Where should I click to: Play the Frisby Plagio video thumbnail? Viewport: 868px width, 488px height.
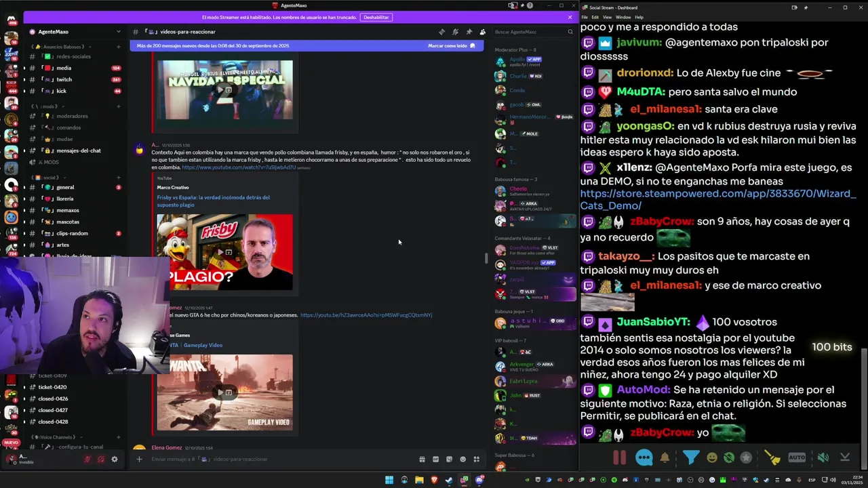pos(224,252)
